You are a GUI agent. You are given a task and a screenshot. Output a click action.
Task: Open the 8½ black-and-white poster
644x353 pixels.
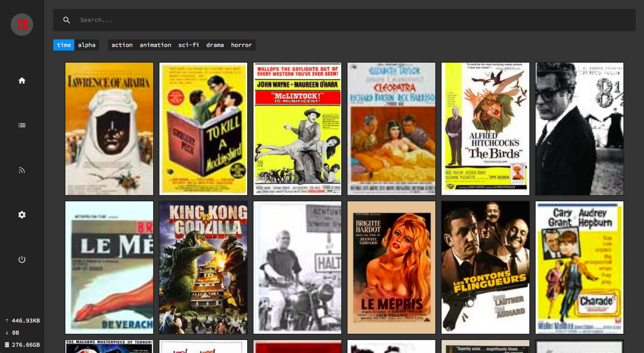(x=580, y=129)
